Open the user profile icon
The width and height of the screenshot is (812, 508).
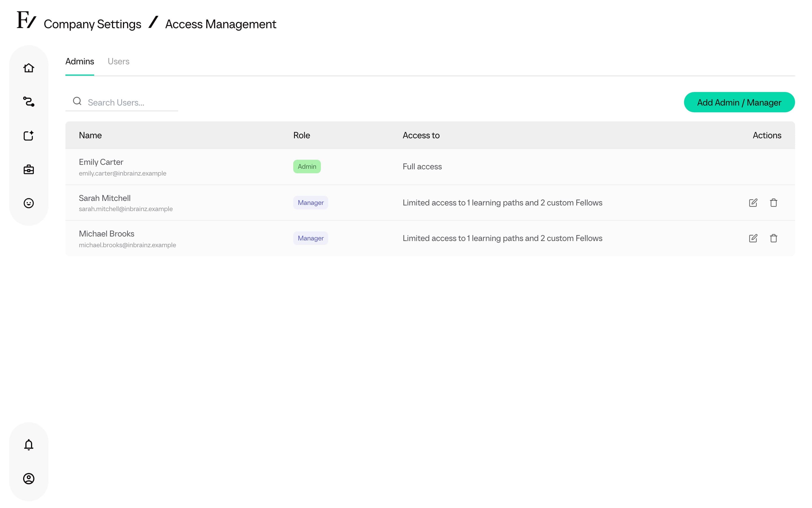coord(28,478)
